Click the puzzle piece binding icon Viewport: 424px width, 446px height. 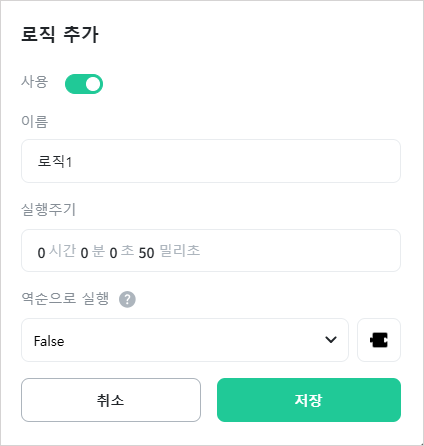coord(379,340)
